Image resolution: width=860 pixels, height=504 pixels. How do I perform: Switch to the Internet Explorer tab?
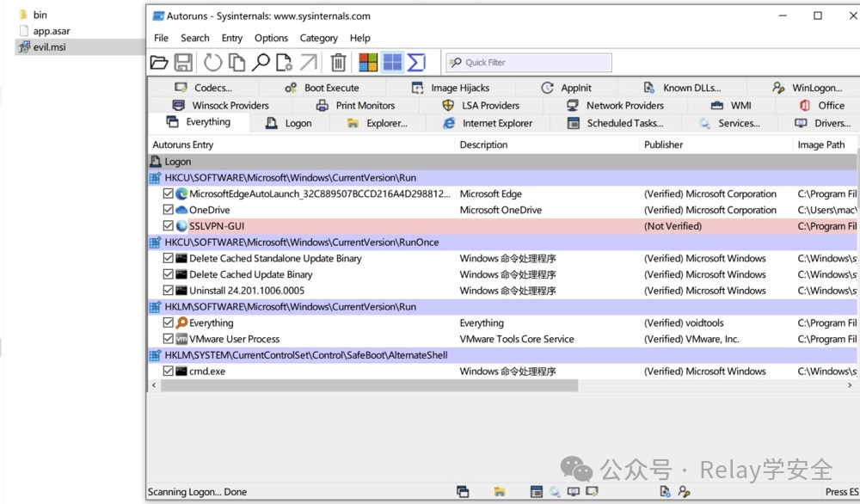(488, 123)
